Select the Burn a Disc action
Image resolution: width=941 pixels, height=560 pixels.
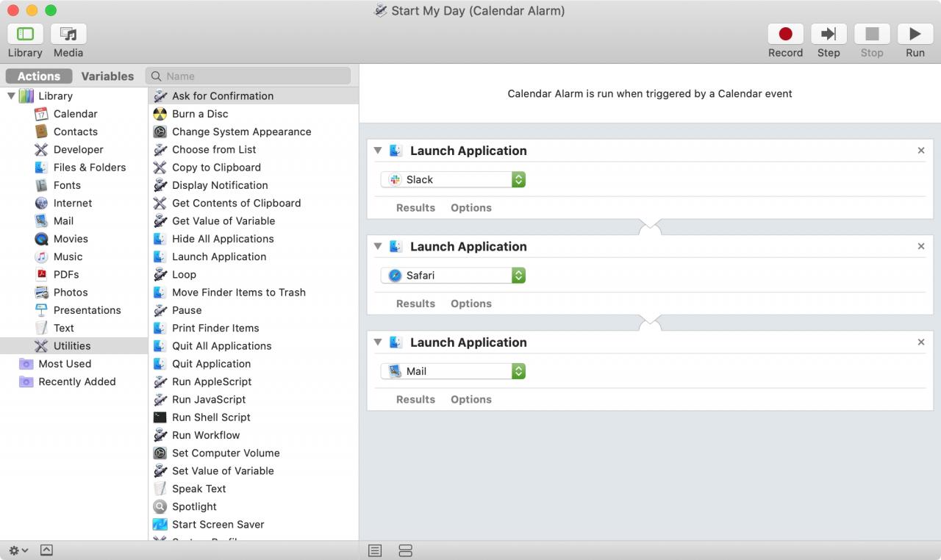pos(254,114)
